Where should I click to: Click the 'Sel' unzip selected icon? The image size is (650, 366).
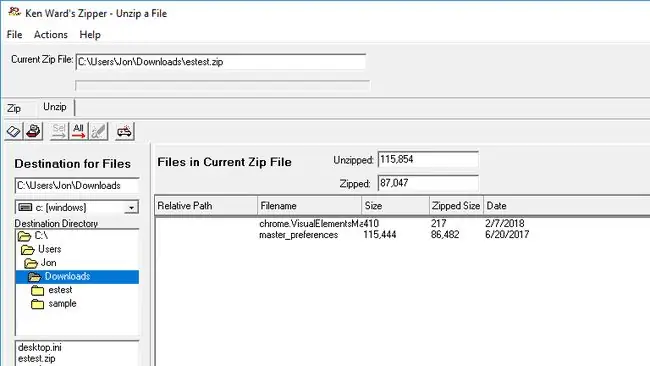[59, 131]
